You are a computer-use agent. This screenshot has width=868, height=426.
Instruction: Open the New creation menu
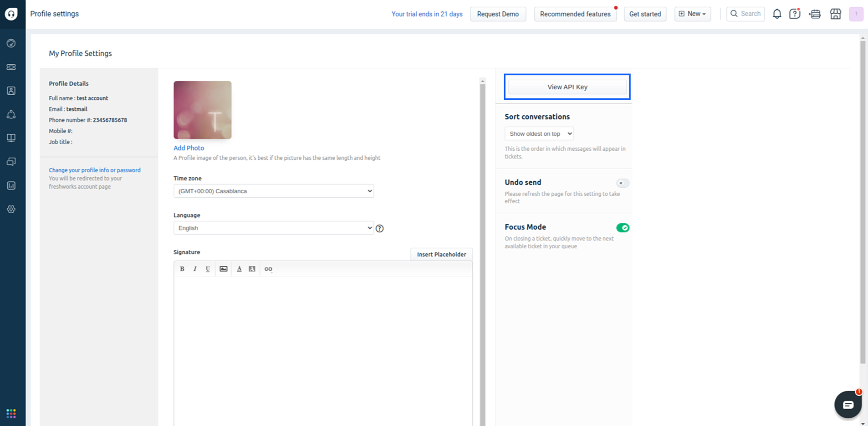pyautogui.click(x=692, y=14)
